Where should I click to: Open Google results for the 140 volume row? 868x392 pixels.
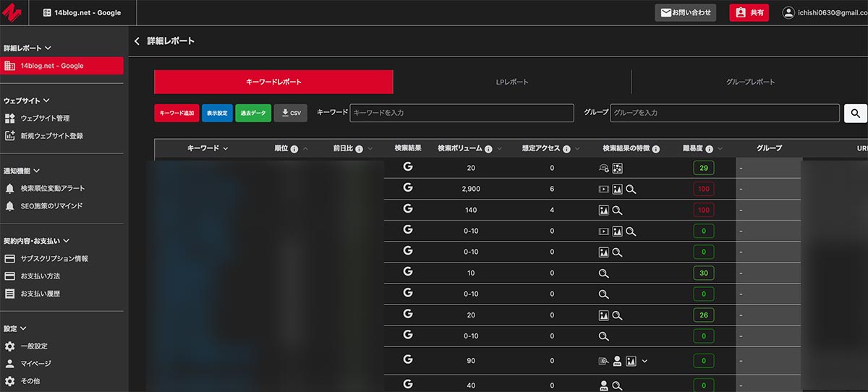(408, 209)
